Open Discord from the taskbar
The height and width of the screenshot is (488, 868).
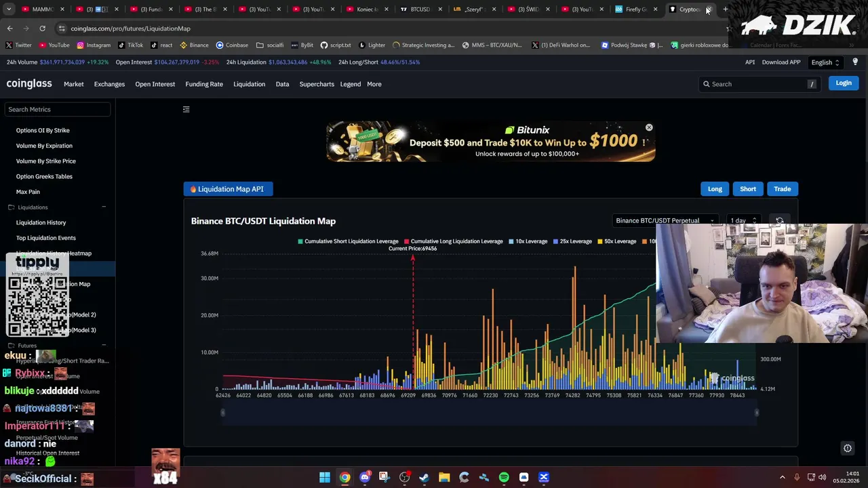tap(365, 477)
